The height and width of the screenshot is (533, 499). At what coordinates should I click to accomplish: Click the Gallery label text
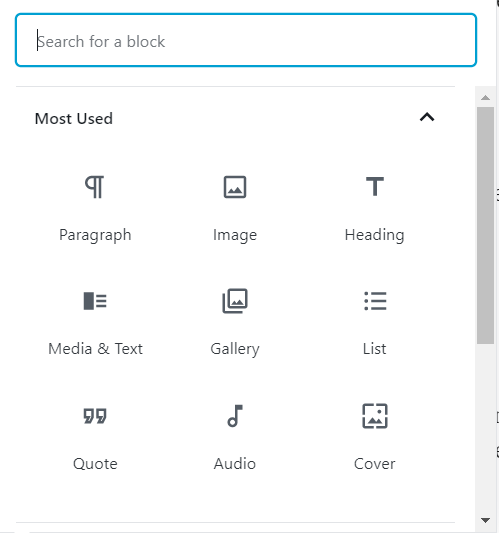235,349
